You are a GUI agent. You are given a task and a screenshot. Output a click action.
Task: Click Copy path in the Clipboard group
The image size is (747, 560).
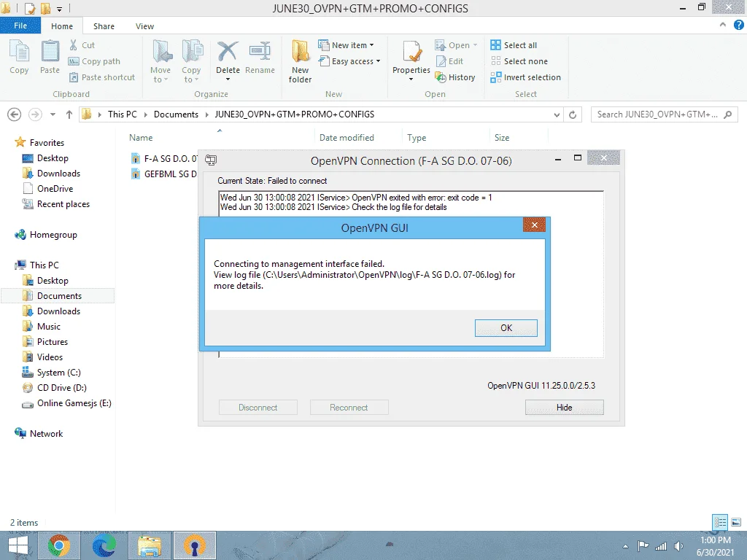[x=94, y=61]
